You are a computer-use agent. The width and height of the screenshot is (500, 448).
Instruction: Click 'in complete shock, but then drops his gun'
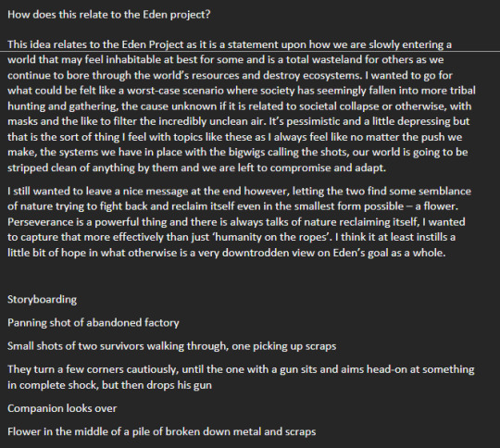109,385
